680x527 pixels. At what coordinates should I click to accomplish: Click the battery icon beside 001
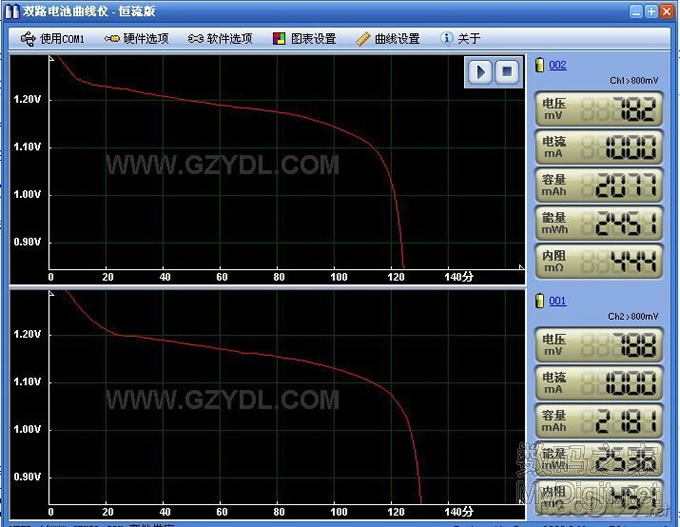[541, 300]
